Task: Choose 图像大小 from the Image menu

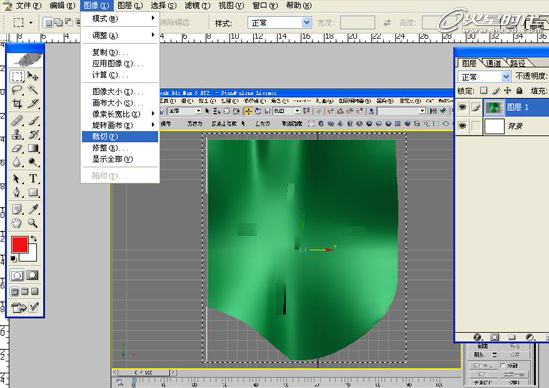Action: (x=120, y=92)
